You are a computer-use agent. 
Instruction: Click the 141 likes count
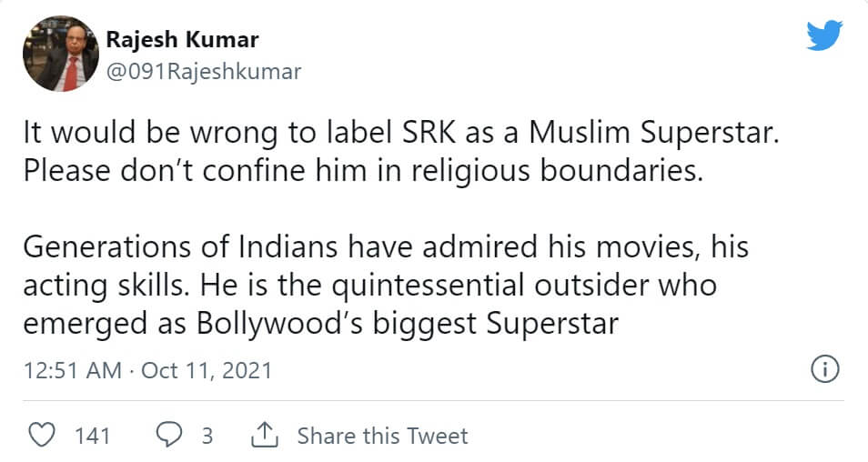pos(92,436)
